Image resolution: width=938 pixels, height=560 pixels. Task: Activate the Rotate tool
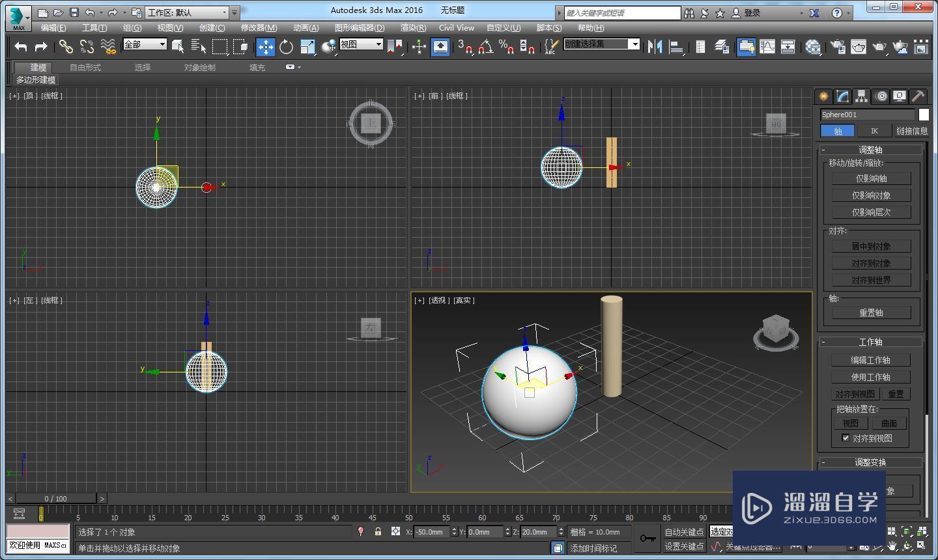[x=286, y=46]
